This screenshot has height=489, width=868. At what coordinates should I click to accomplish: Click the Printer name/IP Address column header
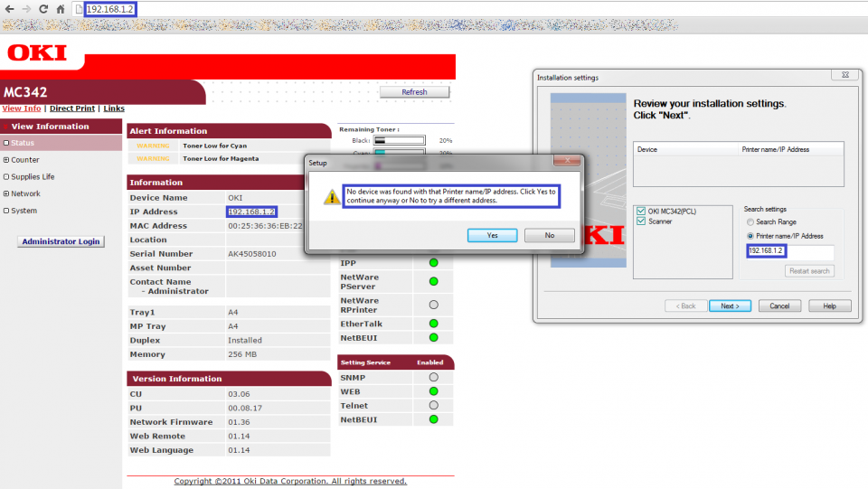[x=791, y=149]
